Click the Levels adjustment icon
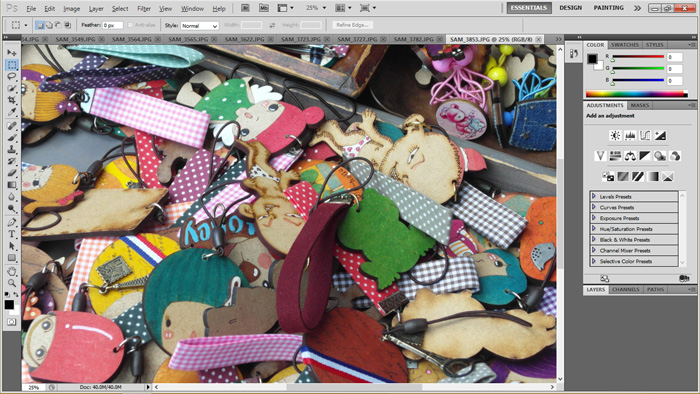Image resolution: width=700 pixels, height=394 pixels. coord(630,136)
